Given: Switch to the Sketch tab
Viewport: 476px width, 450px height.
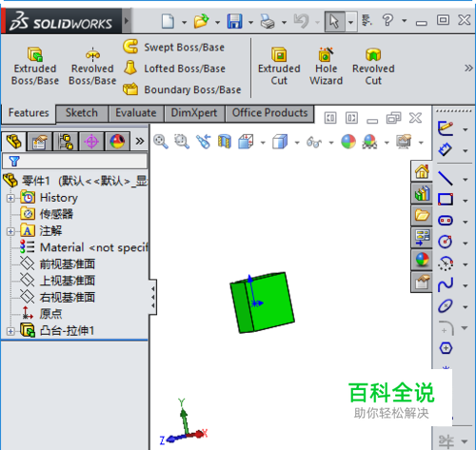Looking at the screenshot, I should pyautogui.click(x=82, y=113).
